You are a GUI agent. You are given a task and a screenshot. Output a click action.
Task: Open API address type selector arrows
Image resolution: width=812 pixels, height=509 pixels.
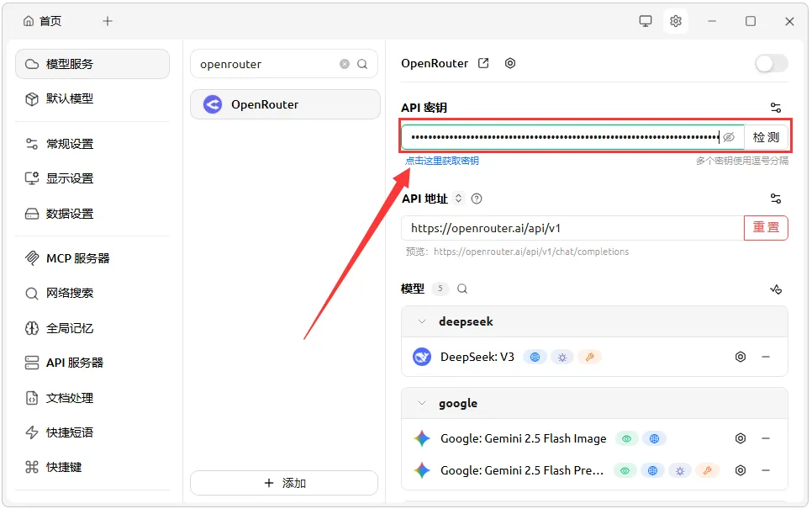point(458,199)
